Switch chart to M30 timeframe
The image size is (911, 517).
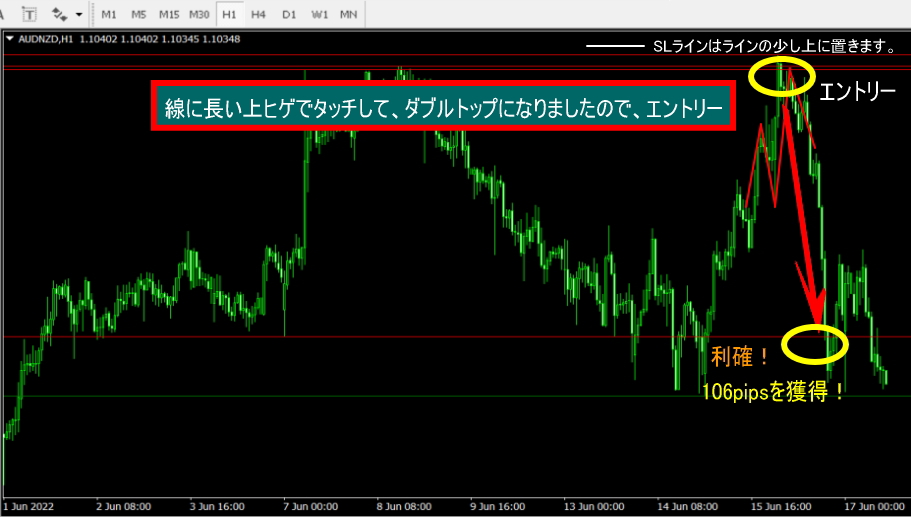click(199, 14)
